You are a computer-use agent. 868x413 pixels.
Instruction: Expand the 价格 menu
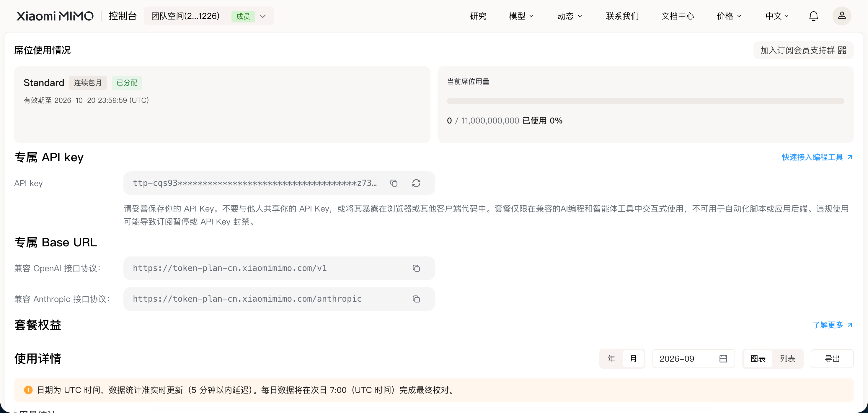729,16
